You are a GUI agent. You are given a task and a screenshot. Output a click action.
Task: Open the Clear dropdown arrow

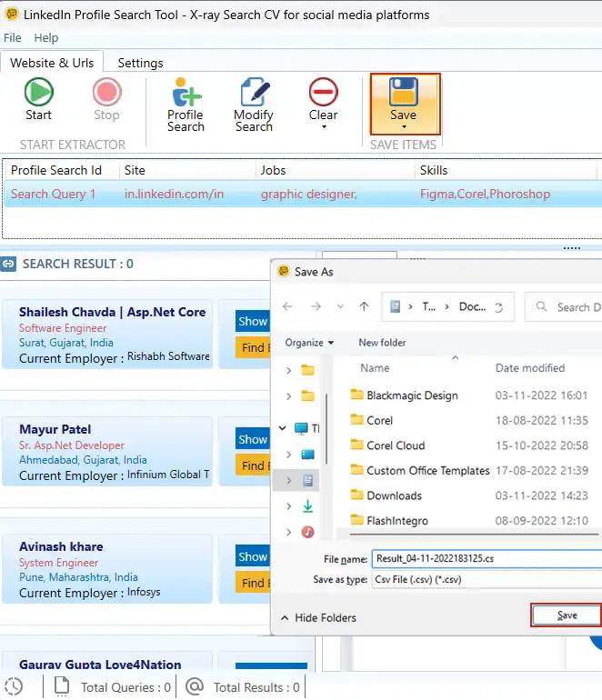324,127
